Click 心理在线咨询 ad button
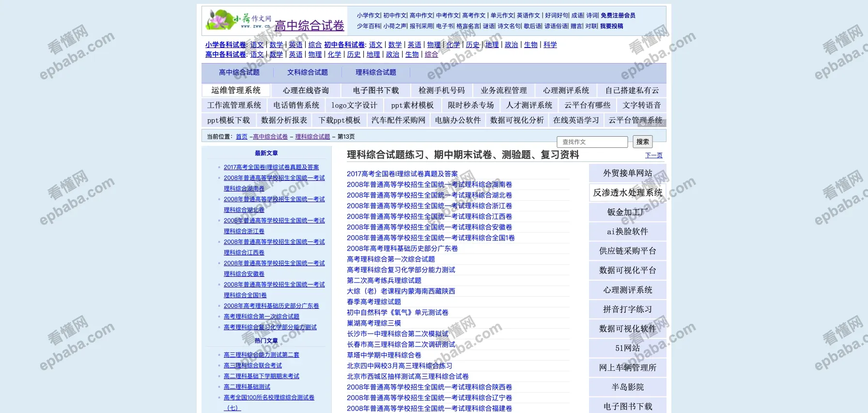This screenshot has width=868, height=413. point(306,90)
